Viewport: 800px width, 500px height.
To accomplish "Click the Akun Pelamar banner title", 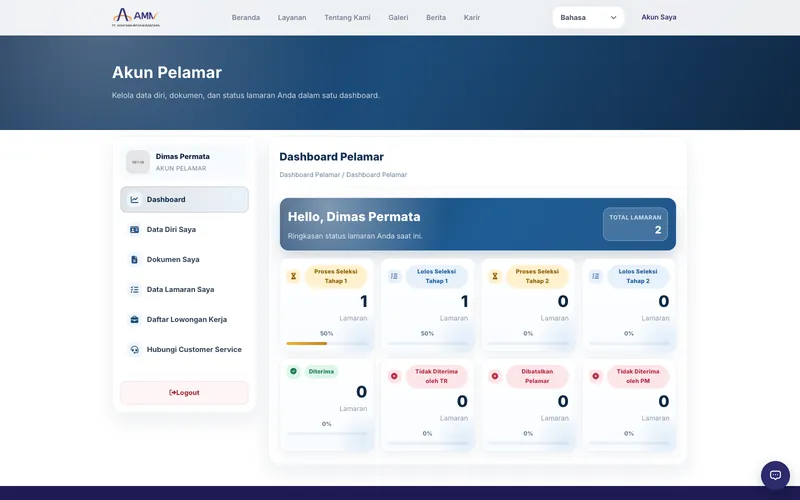I will click(x=167, y=72).
